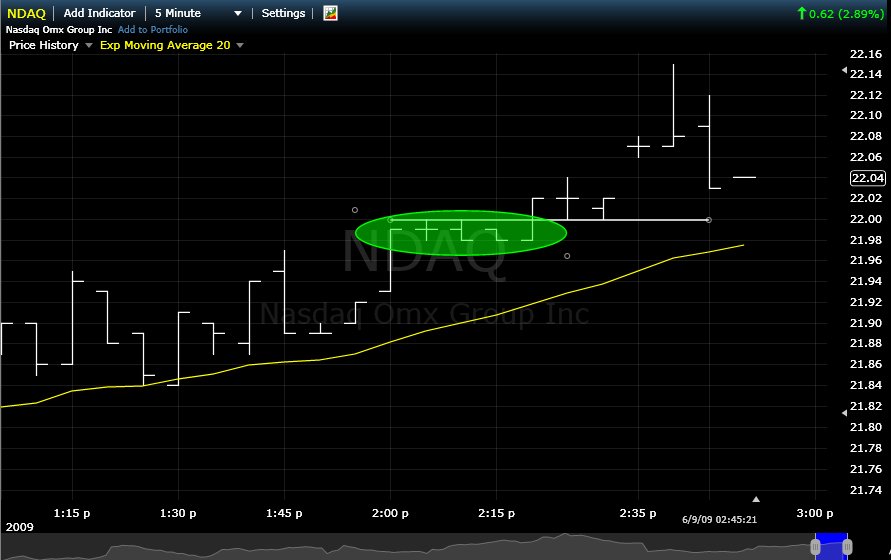Click the blue range selection window
The width and height of the screenshot is (891, 560).
click(x=831, y=546)
